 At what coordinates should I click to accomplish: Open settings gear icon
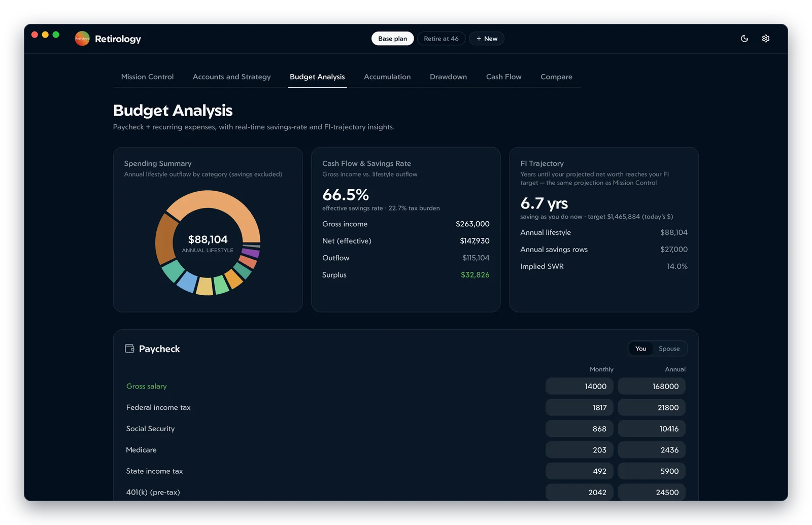tap(766, 39)
